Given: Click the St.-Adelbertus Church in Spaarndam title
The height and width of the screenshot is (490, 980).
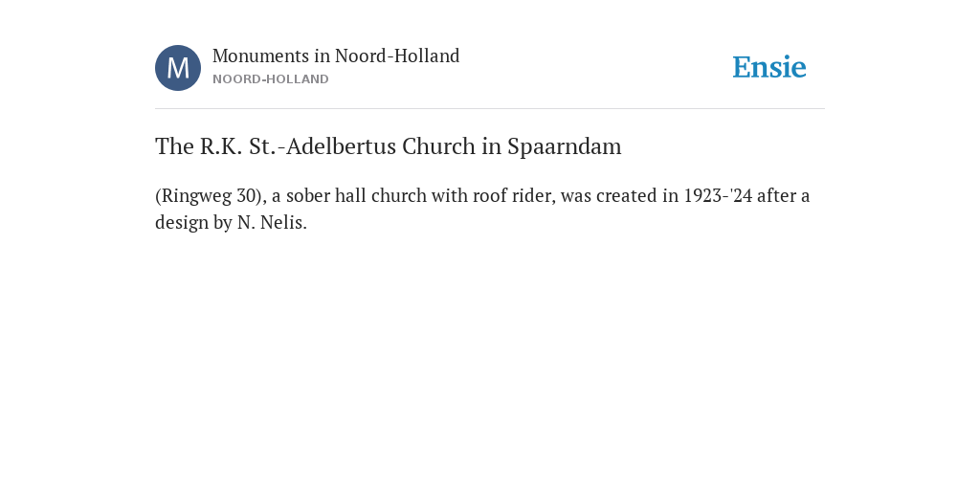Looking at the screenshot, I should 389,146.
